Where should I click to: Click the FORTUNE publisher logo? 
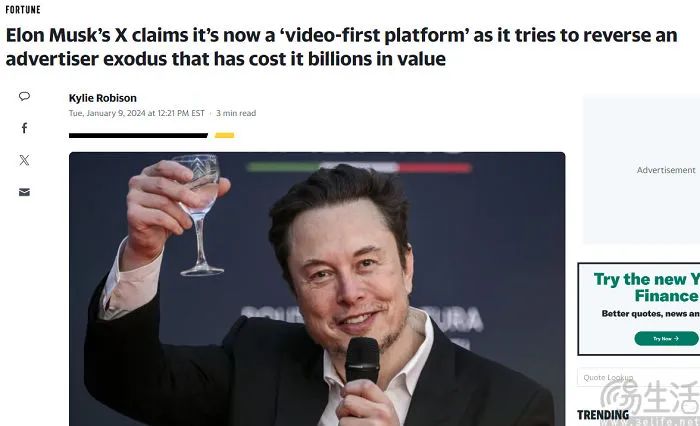pos(23,9)
